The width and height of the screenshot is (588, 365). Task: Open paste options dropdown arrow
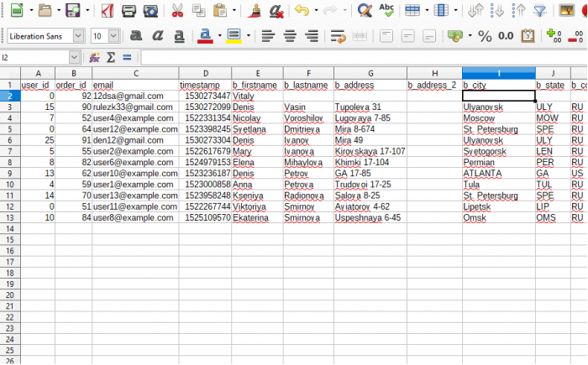pyautogui.click(x=234, y=11)
